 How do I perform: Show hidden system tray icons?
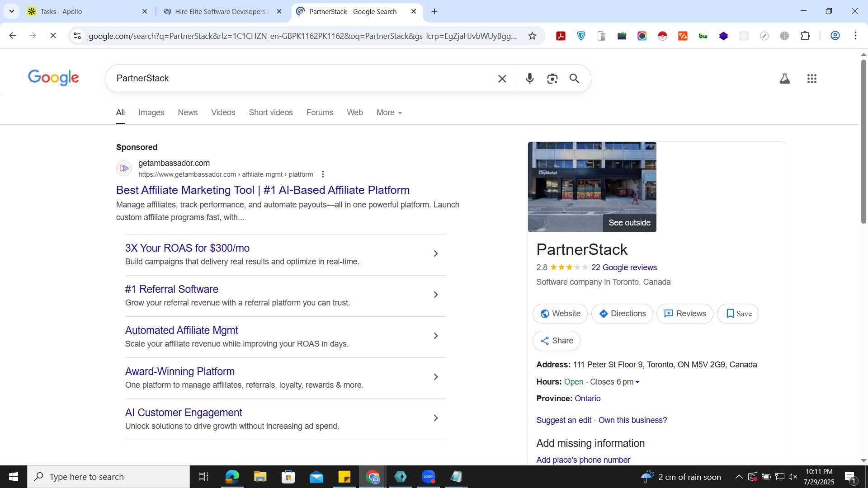(x=739, y=477)
